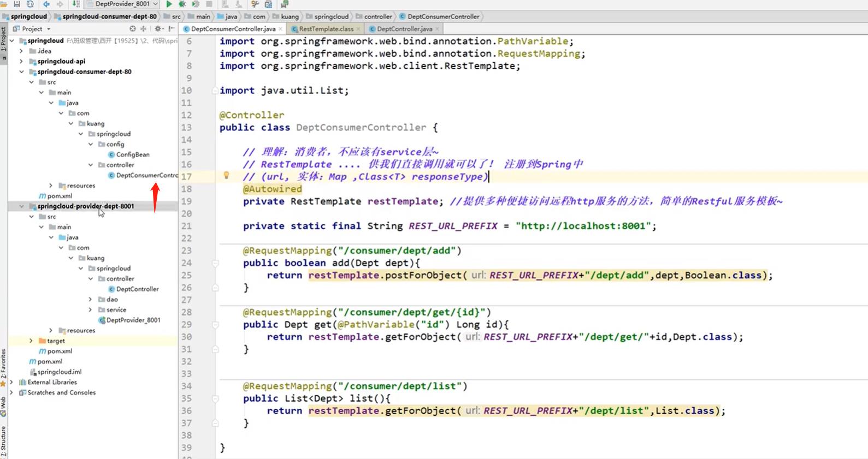868x459 pixels.
Task: Click the Save All toolbar icon
Action: tap(17, 4)
